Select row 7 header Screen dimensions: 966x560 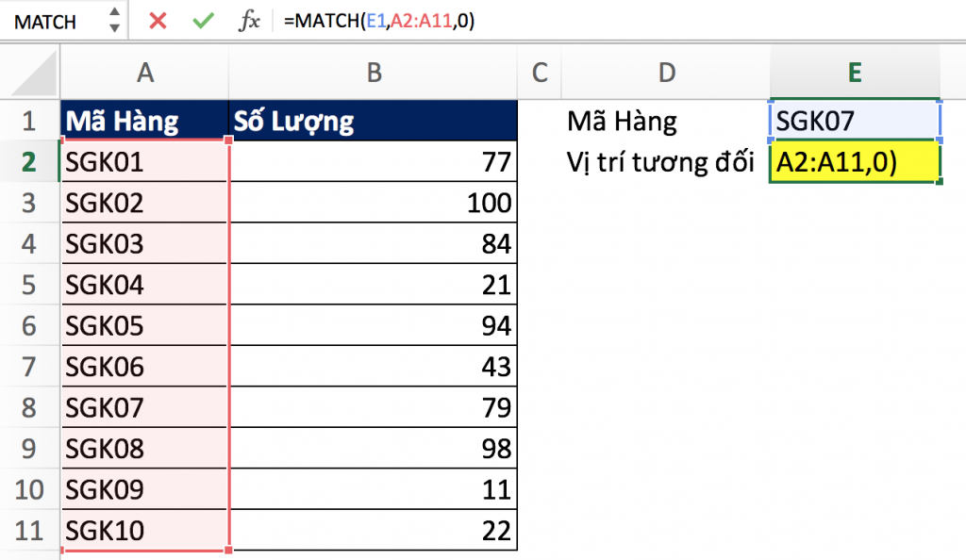(x=28, y=367)
